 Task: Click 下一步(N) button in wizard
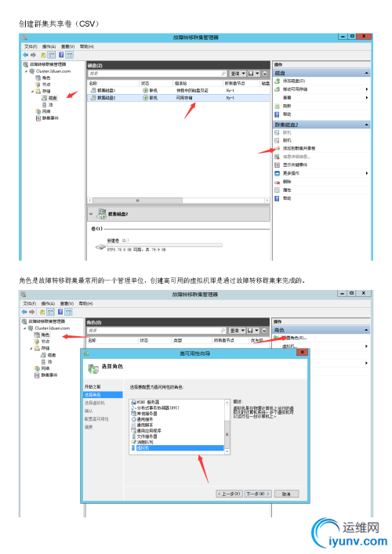point(258,494)
